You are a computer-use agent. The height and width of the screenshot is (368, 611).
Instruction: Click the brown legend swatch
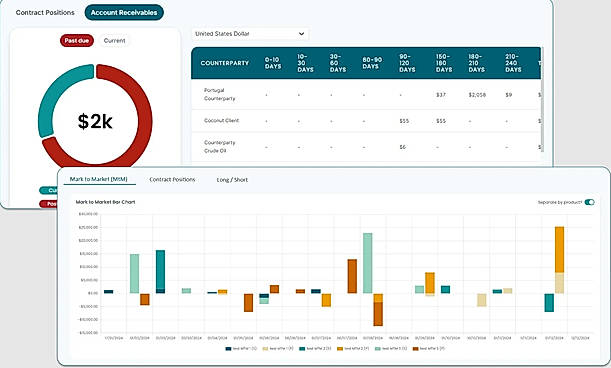[415, 349]
